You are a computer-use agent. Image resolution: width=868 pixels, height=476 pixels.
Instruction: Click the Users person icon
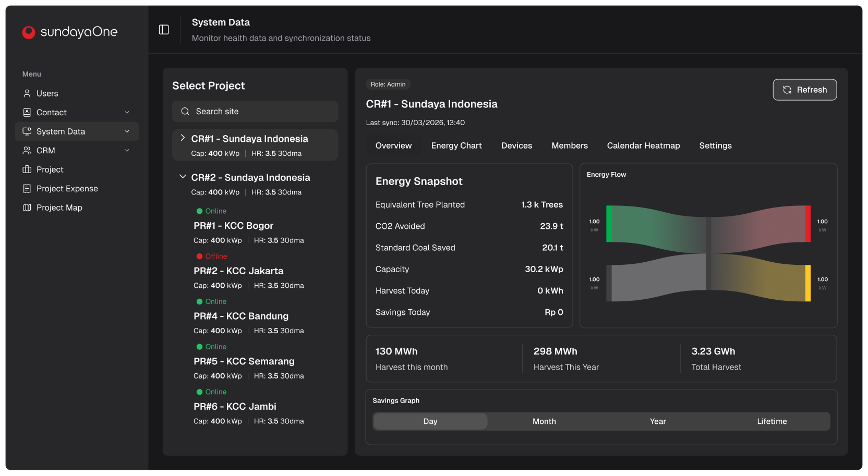click(27, 93)
